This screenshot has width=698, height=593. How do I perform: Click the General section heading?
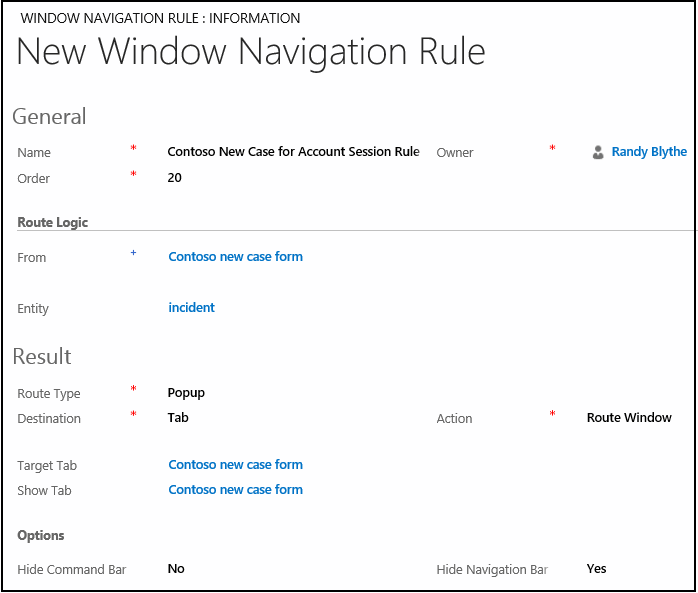pos(49,117)
